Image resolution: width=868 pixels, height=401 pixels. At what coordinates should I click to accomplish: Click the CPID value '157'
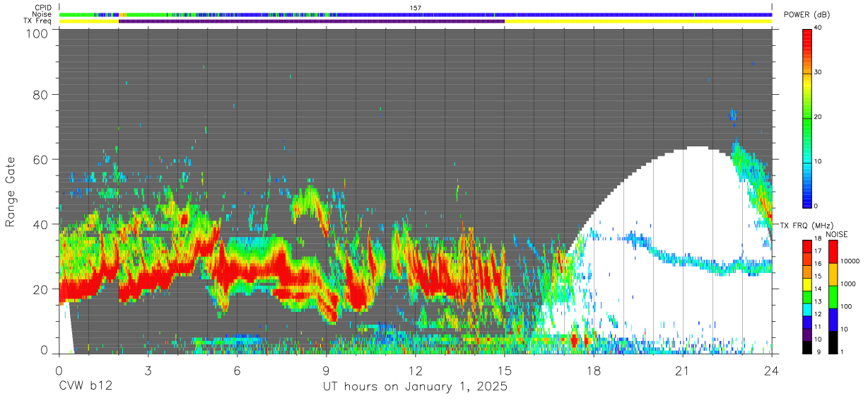coord(416,8)
